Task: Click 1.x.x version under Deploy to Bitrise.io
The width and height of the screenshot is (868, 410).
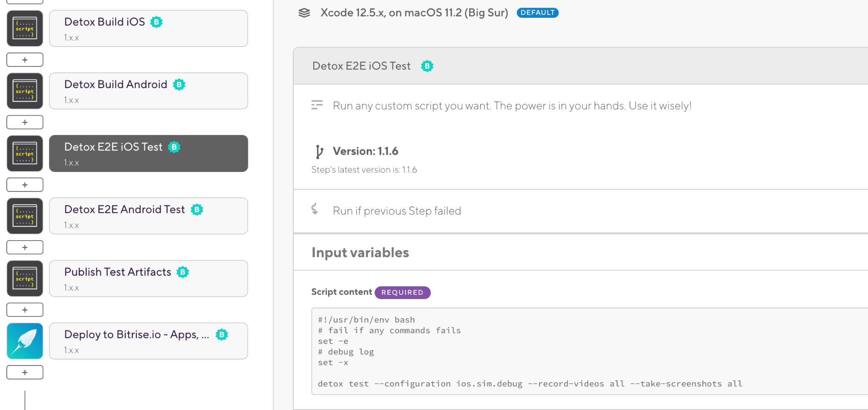Action: [x=72, y=350]
